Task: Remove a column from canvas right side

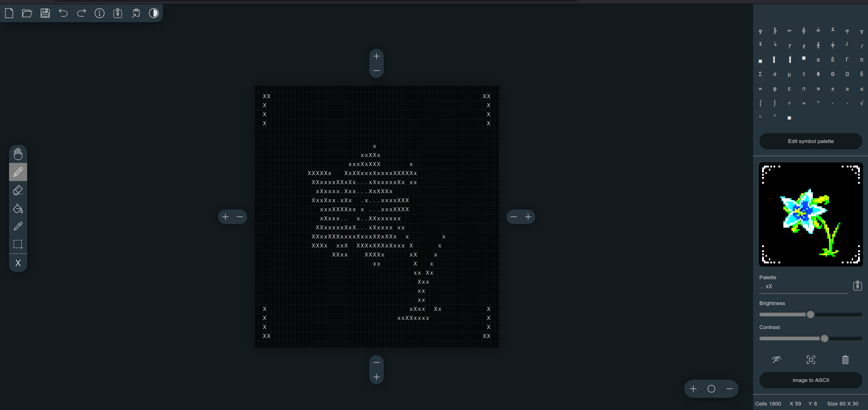Action: tap(514, 217)
